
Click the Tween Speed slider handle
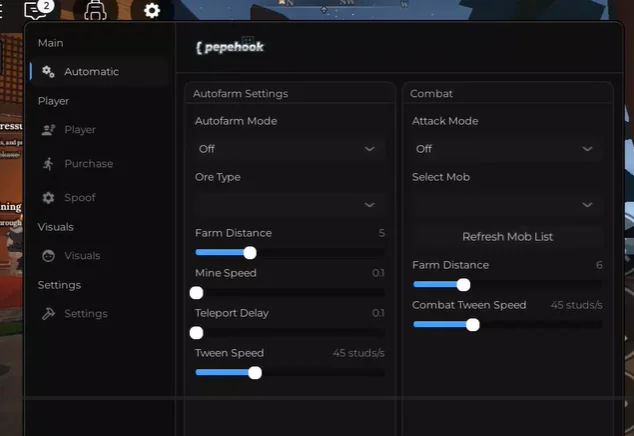tap(255, 373)
